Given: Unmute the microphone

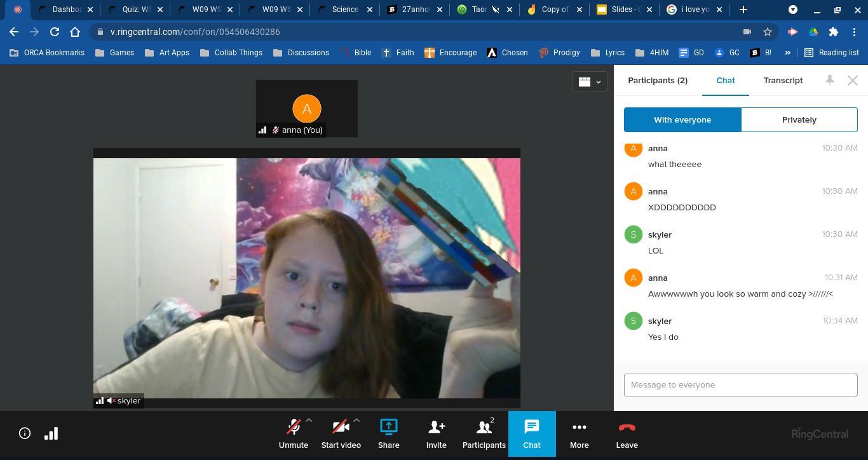Looking at the screenshot, I should 293,434.
